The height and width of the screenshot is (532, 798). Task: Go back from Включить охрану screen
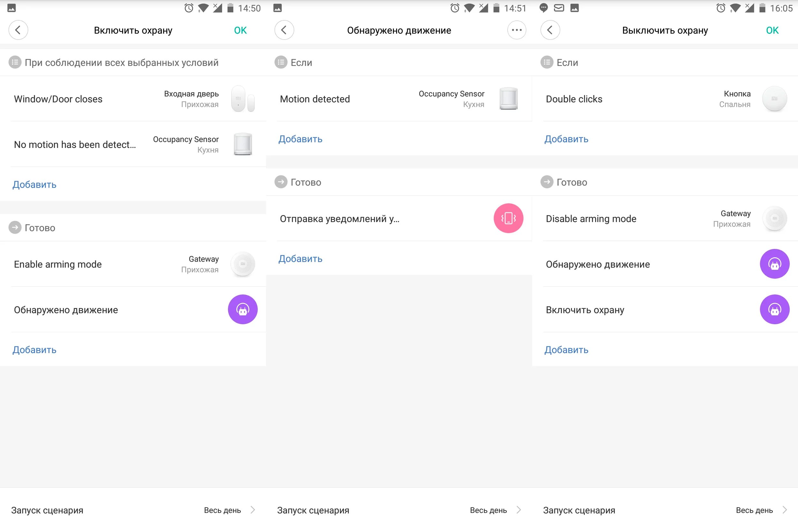tap(18, 30)
